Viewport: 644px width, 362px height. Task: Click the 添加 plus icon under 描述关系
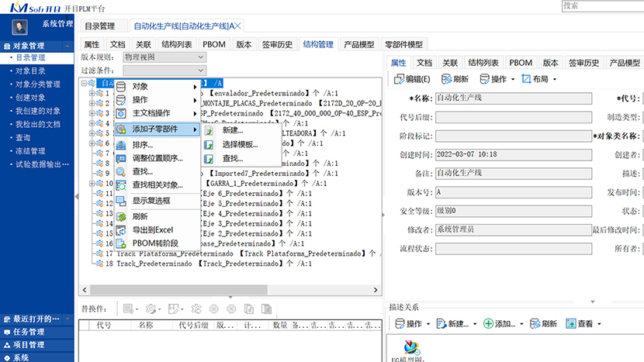[x=487, y=323]
